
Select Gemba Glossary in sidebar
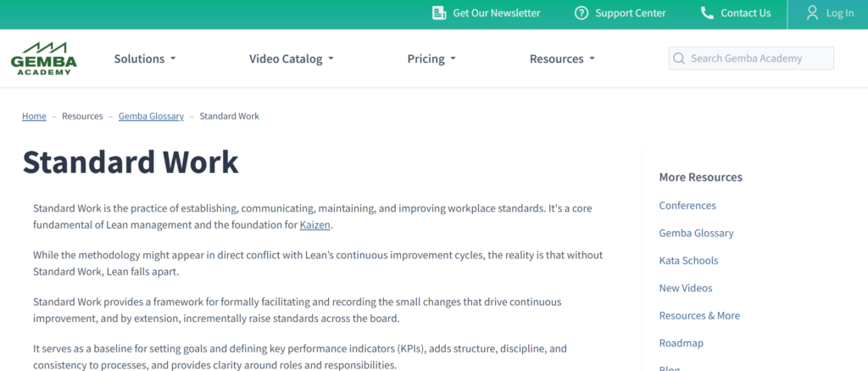click(696, 233)
